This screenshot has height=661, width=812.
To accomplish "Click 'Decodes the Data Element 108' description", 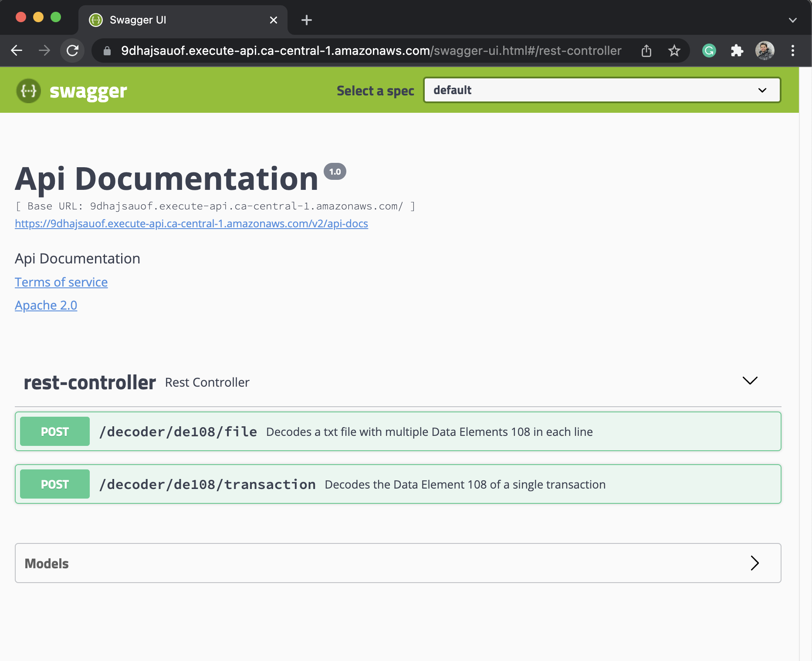I will [465, 484].
